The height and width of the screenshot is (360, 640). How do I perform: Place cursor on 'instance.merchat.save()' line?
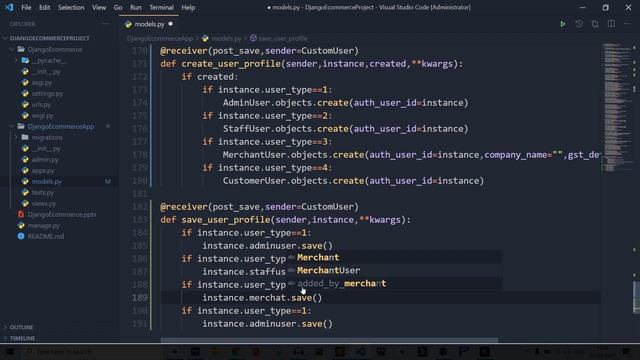pos(262,298)
